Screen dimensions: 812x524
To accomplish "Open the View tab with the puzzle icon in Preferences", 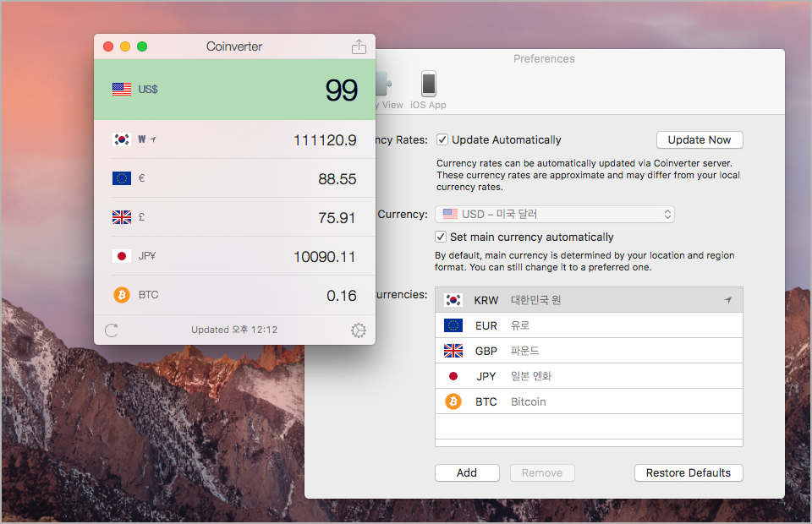I will [x=389, y=90].
